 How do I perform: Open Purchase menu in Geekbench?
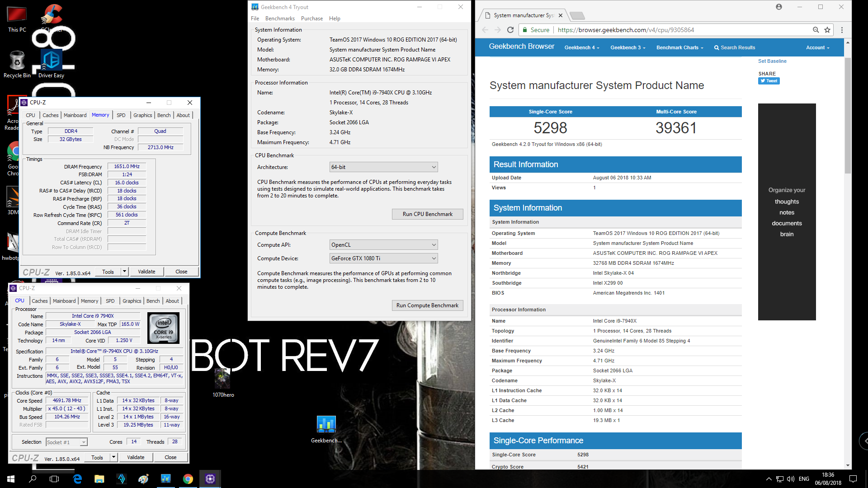[312, 19]
